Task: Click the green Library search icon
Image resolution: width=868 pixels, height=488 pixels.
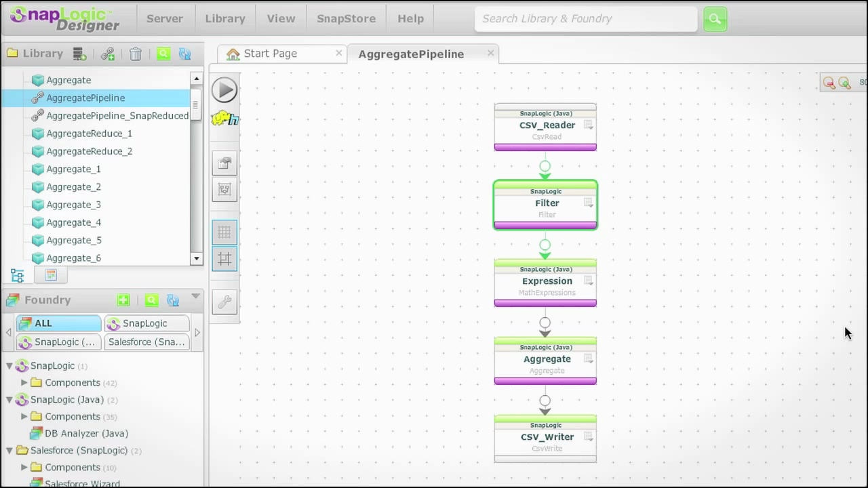Action: 163,54
